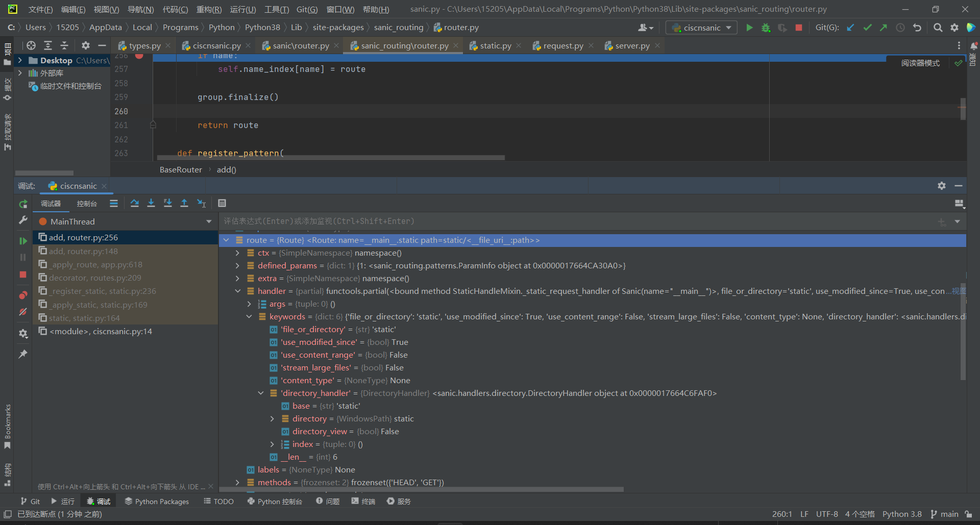Image resolution: width=980 pixels, height=525 pixels.
Task: Rerun ciscnsanic using the rerun icon
Action: pos(23,204)
